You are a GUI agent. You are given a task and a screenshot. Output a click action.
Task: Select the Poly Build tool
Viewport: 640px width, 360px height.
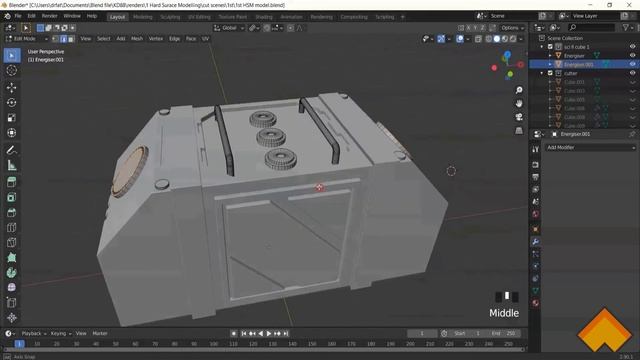click(12, 258)
